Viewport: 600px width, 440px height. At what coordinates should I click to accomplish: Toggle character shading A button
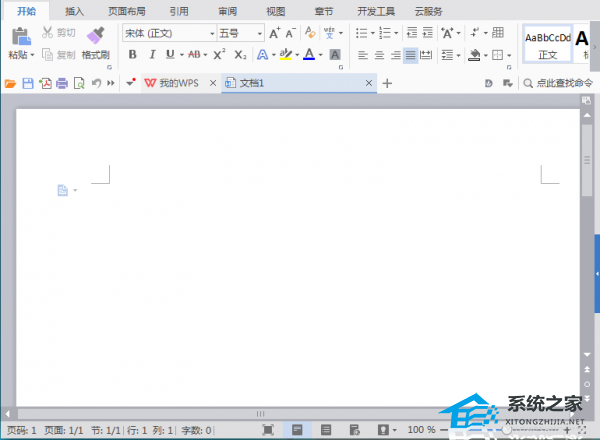[x=335, y=55]
